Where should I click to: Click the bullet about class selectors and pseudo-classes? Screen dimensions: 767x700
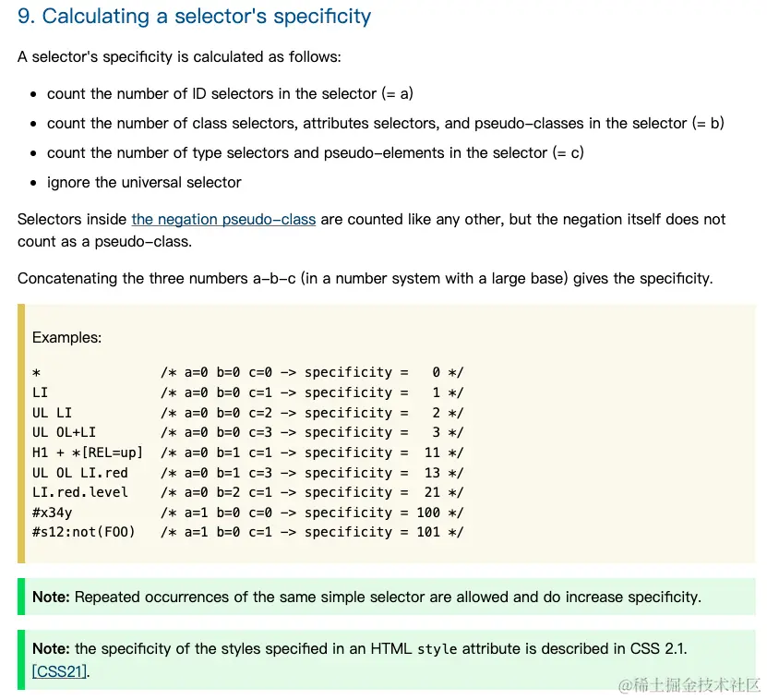tap(386, 124)
